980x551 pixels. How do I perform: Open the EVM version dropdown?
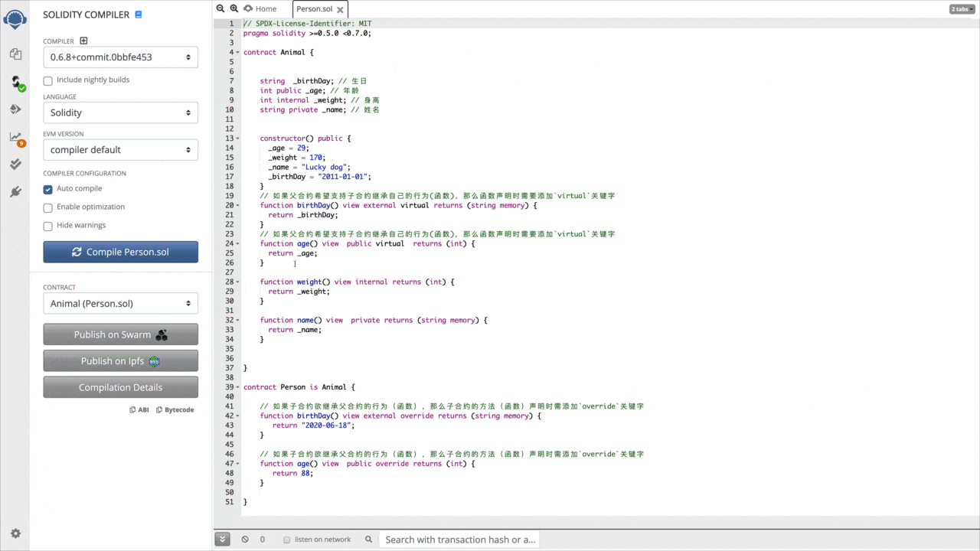(x=121, y=150)
